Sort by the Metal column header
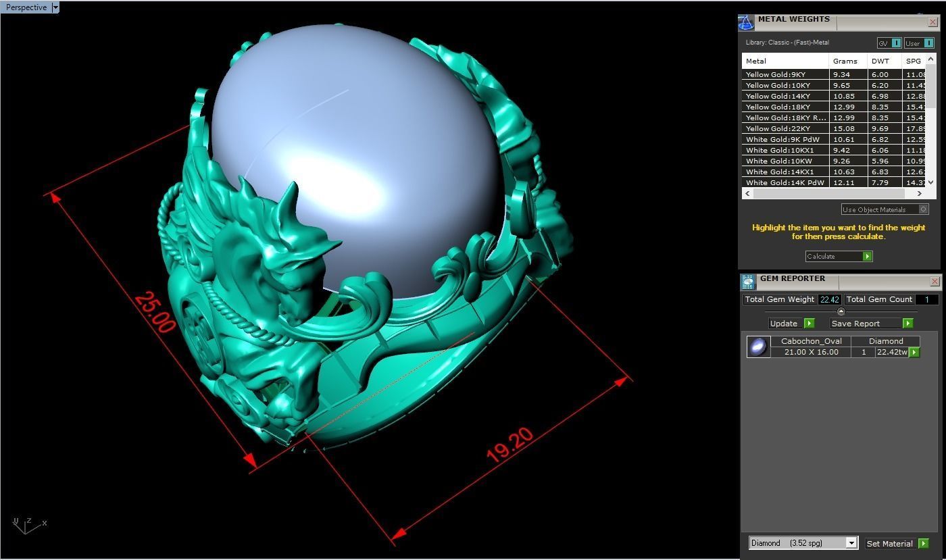This screenshot has width=946, height=560. pyautogui.click(x=785, y=61)
